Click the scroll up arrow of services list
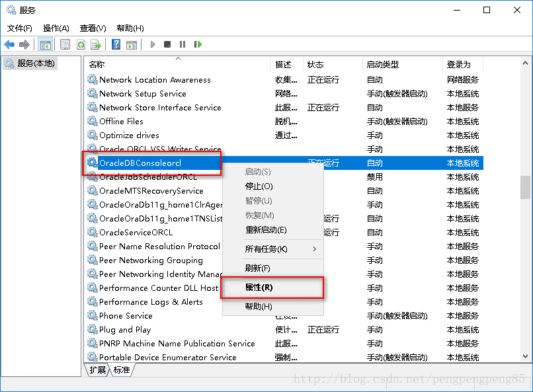 tap(525, 63)
